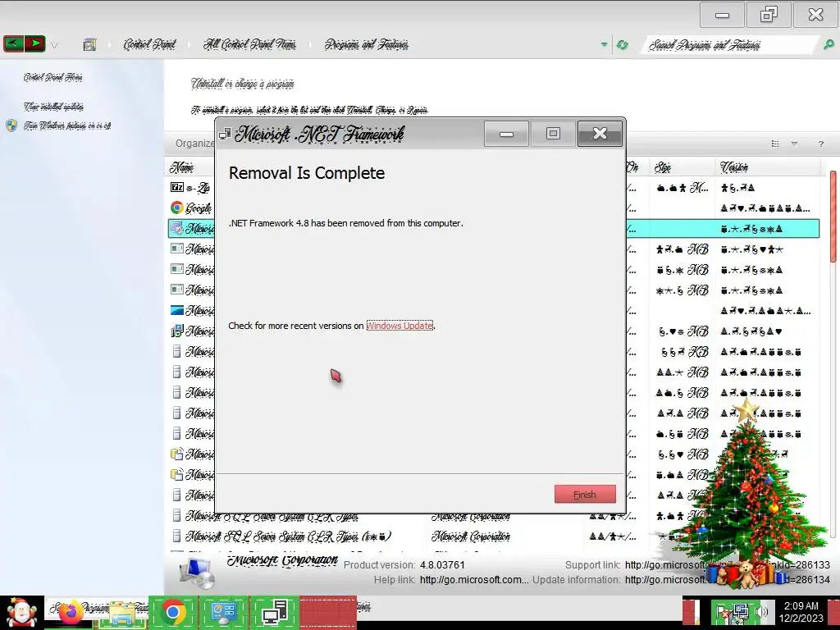Image resolution: width=840 pixels, height=630 pixels.
Task: Switch to the Control Panel taskbar icon
Action: pos(223,612)
